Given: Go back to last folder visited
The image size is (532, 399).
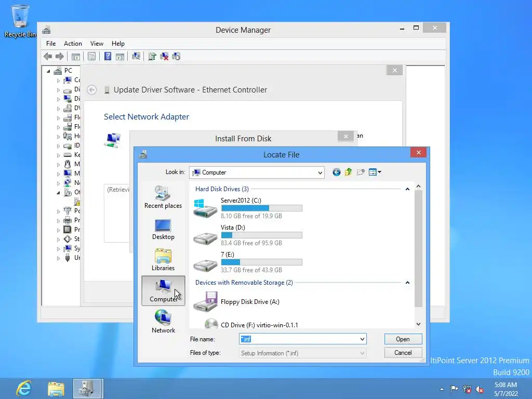Looking at the screenshot, I should pos(336,172).
